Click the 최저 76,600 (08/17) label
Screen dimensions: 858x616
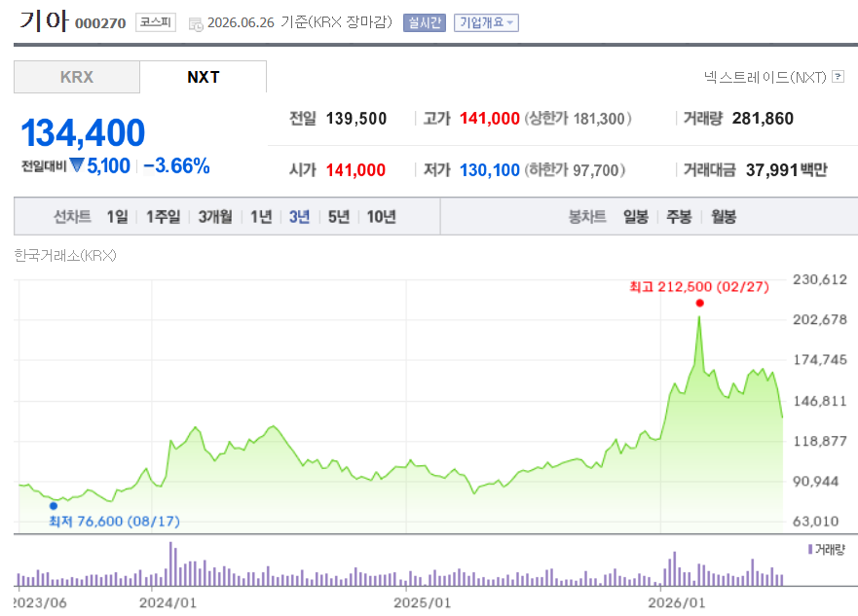click(x=114, y=521)
